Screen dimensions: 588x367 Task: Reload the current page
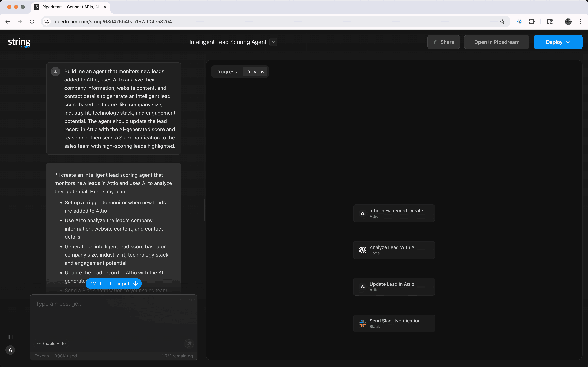point(32,22)
